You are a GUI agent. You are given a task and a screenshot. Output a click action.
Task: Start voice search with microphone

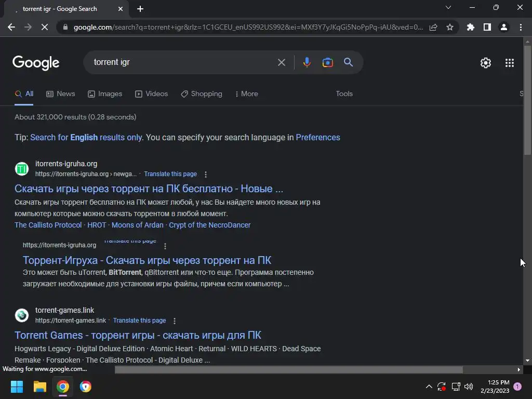point(307,62)
